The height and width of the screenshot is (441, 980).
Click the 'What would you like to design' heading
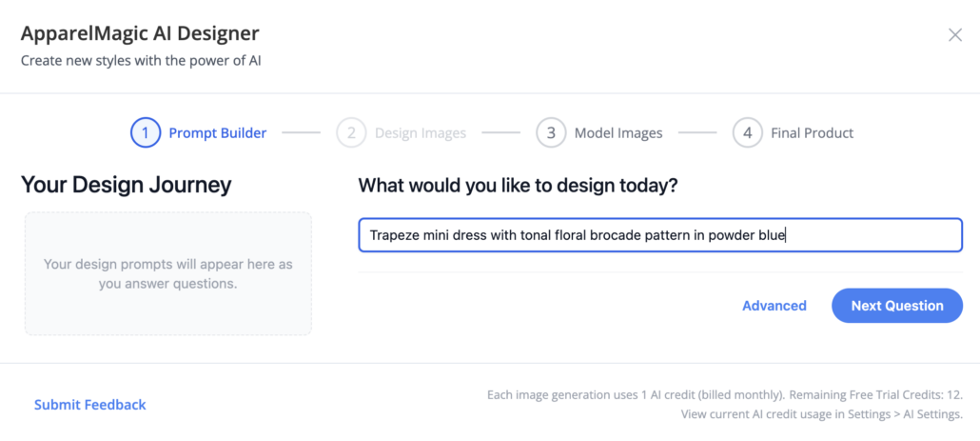click(x=519, y=185)
